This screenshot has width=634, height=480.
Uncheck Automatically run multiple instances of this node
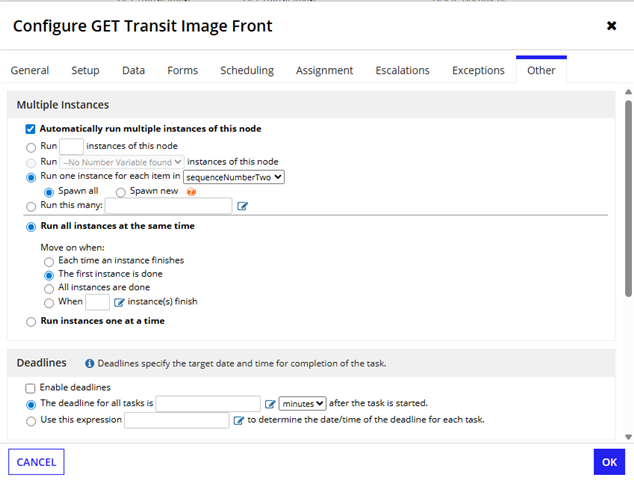pos(30,129)
